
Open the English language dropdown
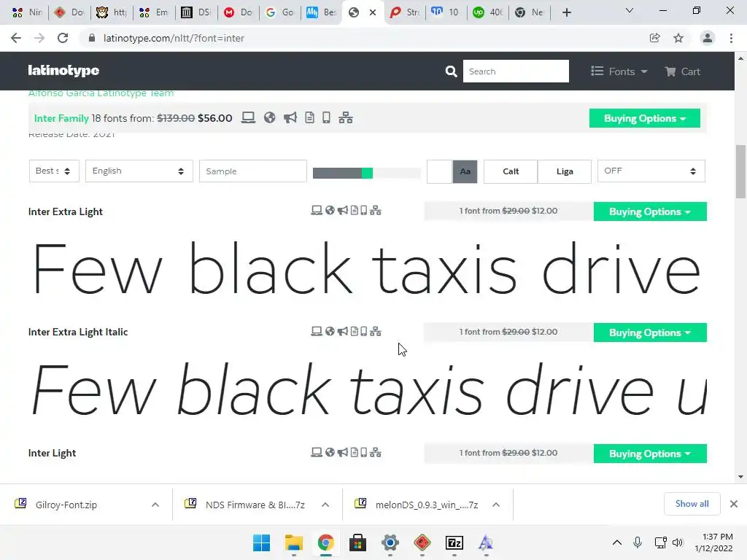[139, 171]
